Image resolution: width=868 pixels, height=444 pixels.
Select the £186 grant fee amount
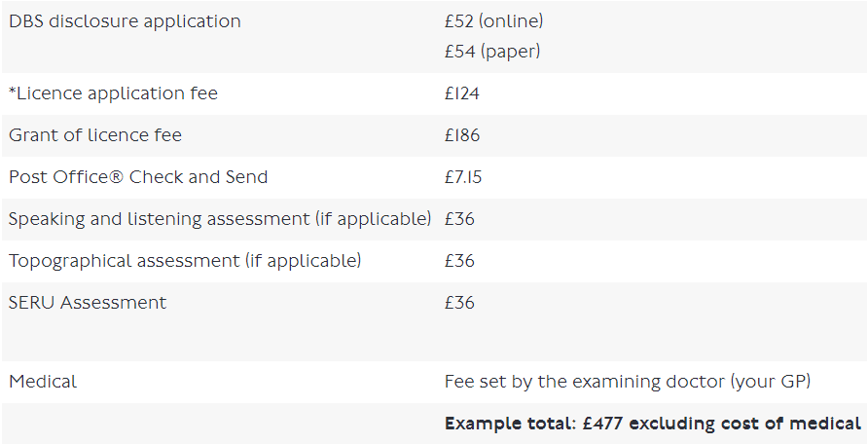pyautogui.click(x=462, y=135)
